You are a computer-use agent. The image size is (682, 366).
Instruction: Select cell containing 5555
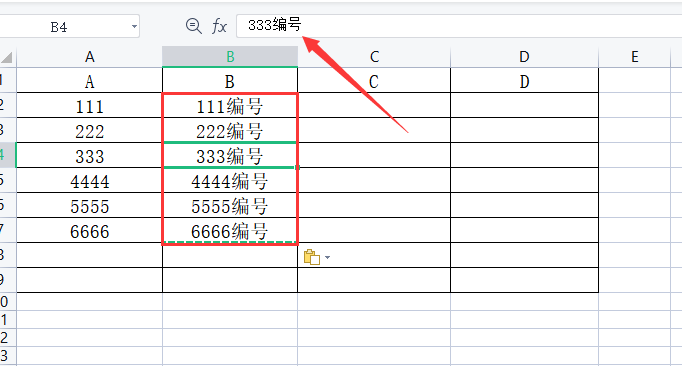90,205
